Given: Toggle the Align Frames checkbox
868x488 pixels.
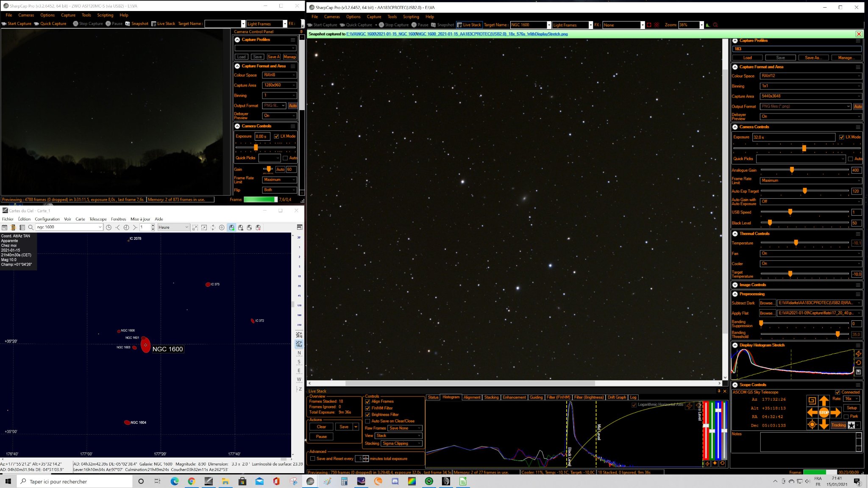Looking at the screenshot, I should (367, 402).
